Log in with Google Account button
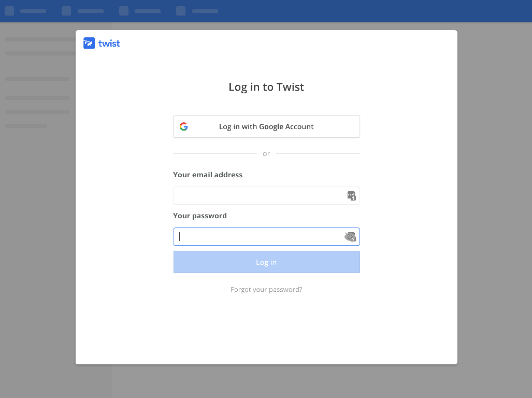 tap(266, 126)
